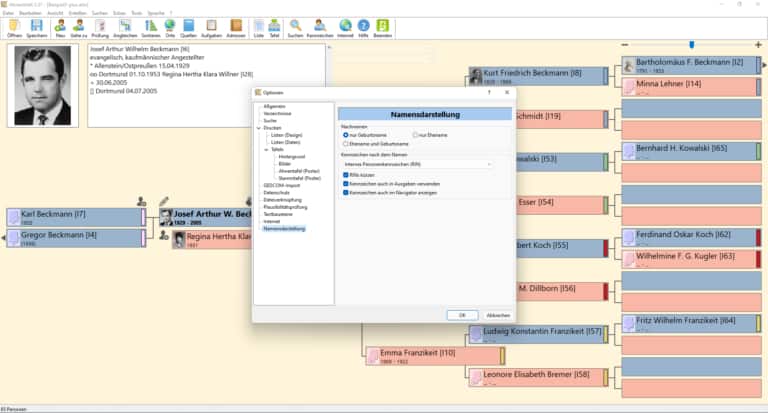Open the Sprache menu
Image resolution: width=768 pixels, height=413 pixels.
point(156,13)
